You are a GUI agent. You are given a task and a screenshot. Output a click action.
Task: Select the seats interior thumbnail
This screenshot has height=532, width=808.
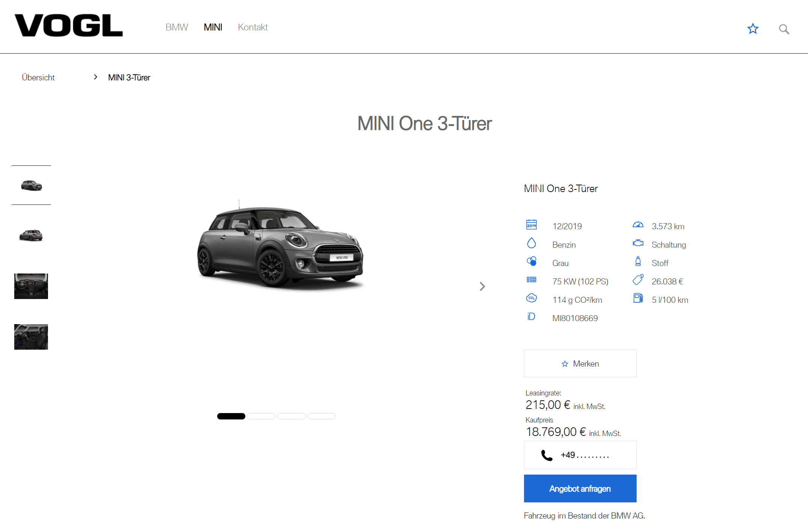pos(31,337)
